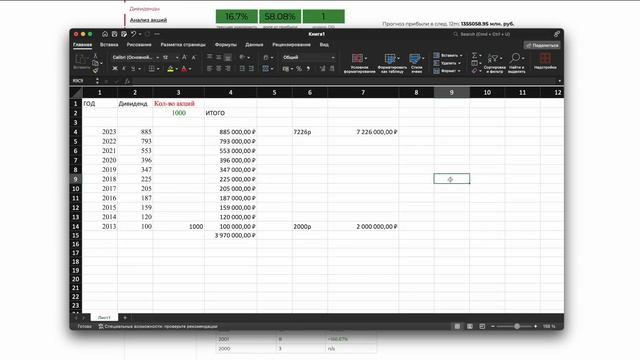Open the Calibri font name dropdown
Viewport: 640px width, 360px height.
(x=158, y=58)
